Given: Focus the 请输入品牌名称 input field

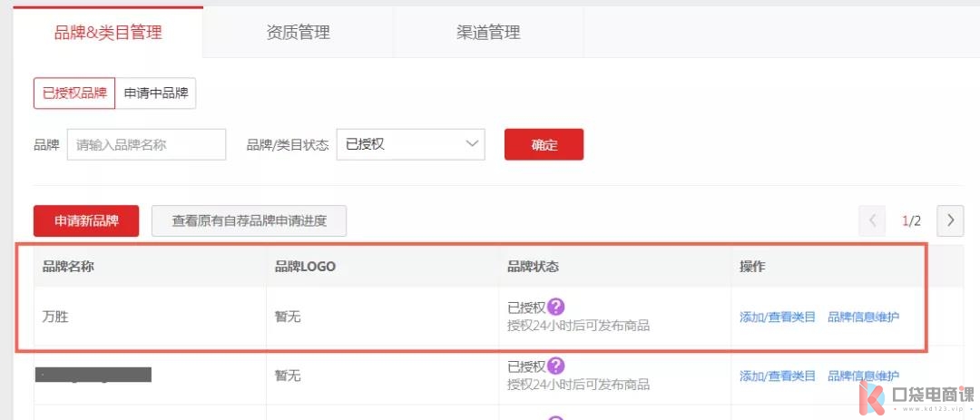Looking at the screenshot, I should (x=146, y=144).
